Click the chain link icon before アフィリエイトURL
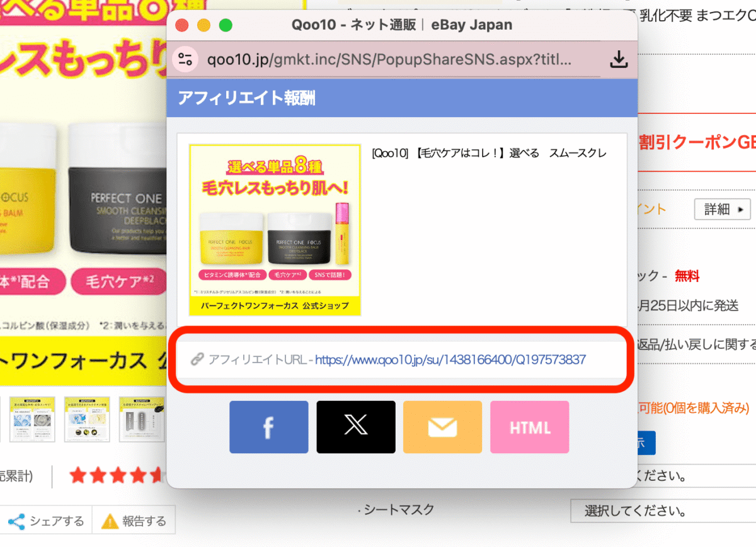Screen dimensions: 756x547 197,360
